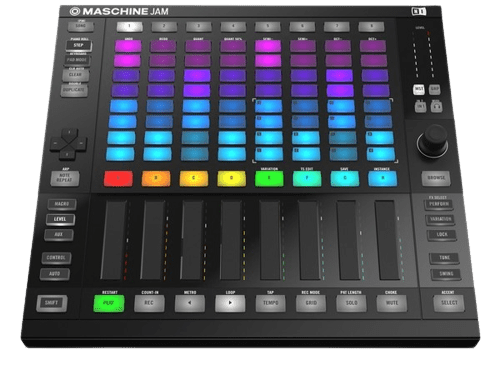Choose the SWING button
This screenshot has width=500, height=370.
(x=446, y=274)
